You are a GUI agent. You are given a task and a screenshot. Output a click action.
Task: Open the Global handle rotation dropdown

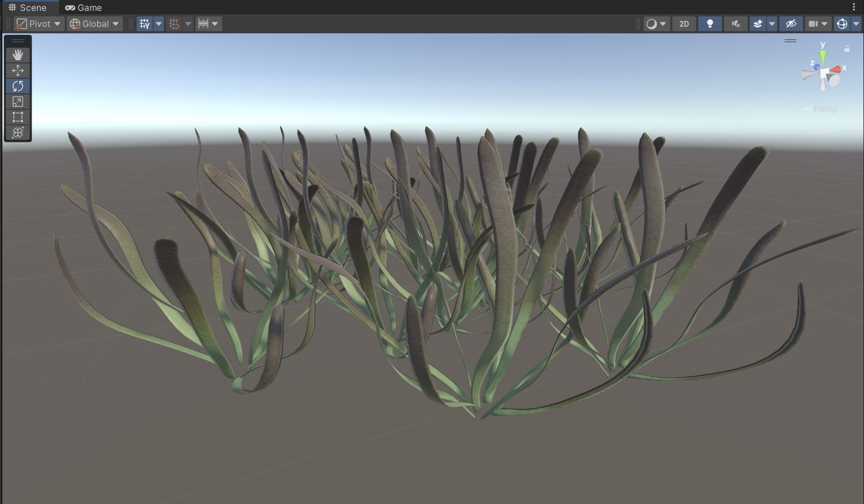click(94, 24)
